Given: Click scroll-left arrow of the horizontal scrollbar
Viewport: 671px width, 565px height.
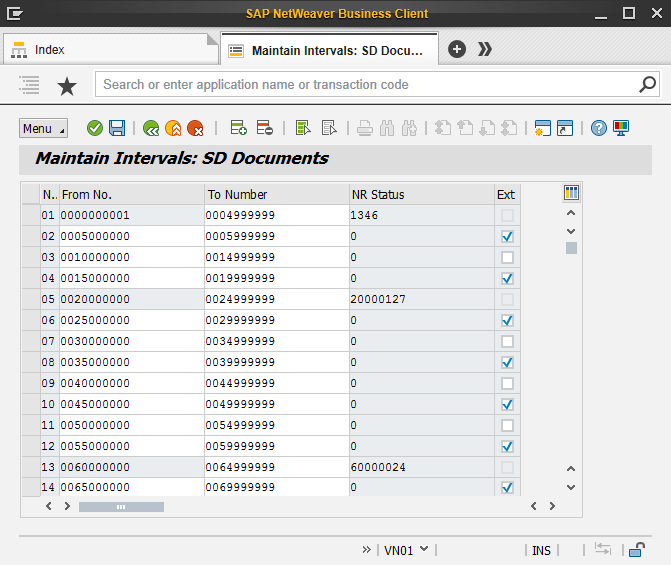Looking at the screenshot, I should [x=49, y=506].
